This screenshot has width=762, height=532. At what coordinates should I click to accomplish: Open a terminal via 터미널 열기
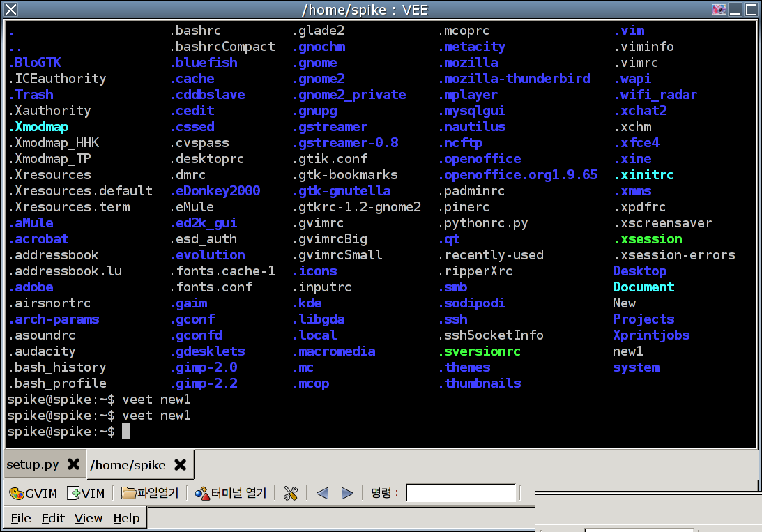[x=231, y=494]
